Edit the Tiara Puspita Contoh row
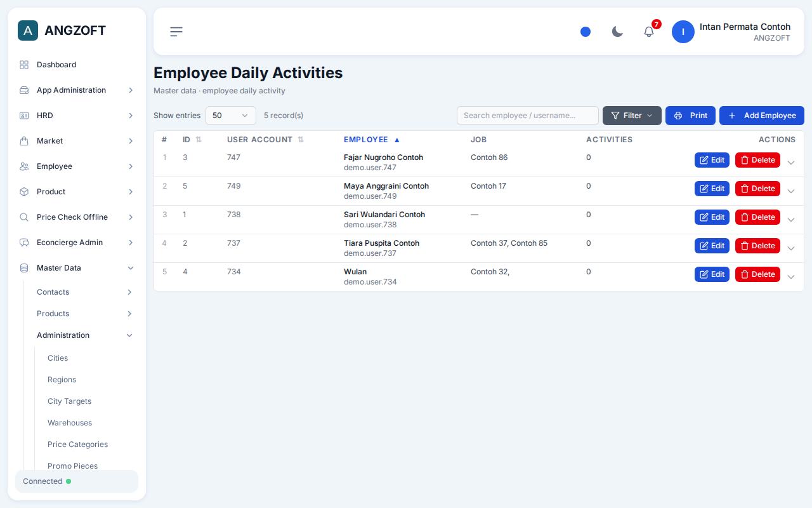 coord(712,246)
